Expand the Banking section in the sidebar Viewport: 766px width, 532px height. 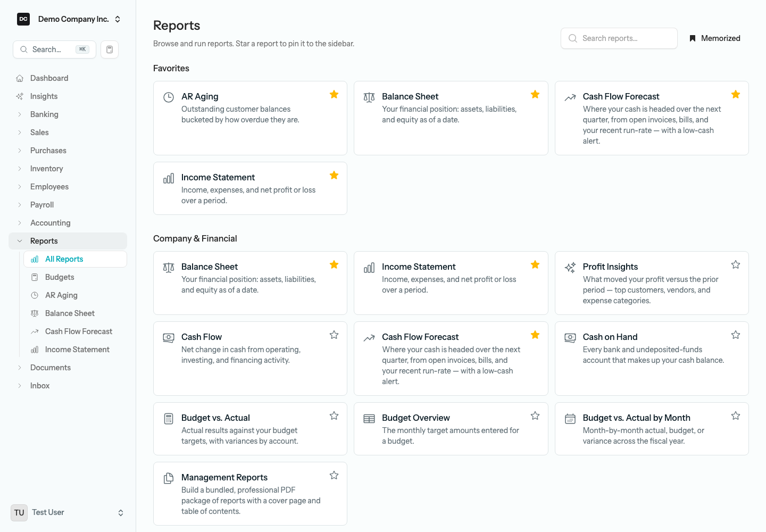point(68,114)
